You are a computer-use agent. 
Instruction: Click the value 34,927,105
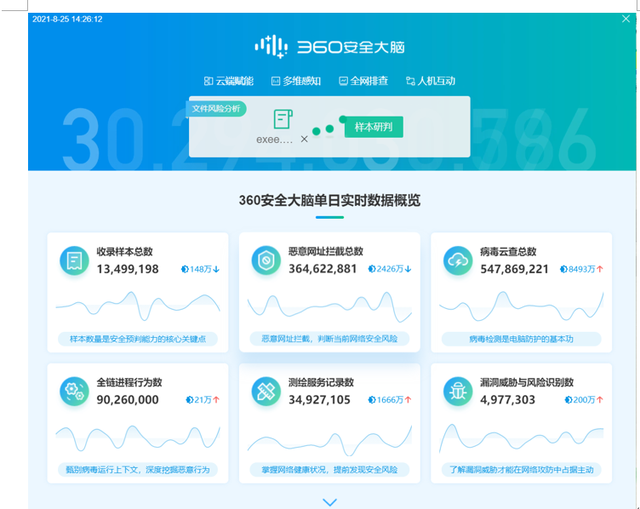(x=319, y=400)
